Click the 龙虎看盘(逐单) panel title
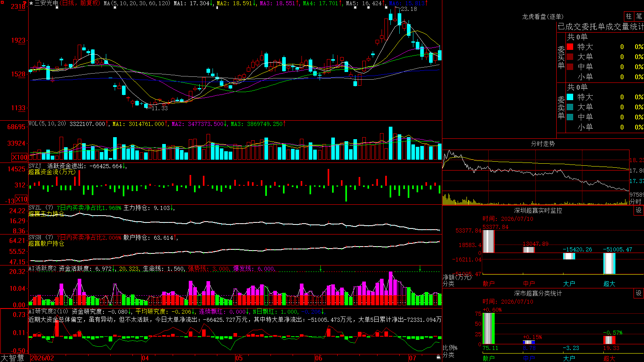Viewport: 644px width, 362px height. 543,16
